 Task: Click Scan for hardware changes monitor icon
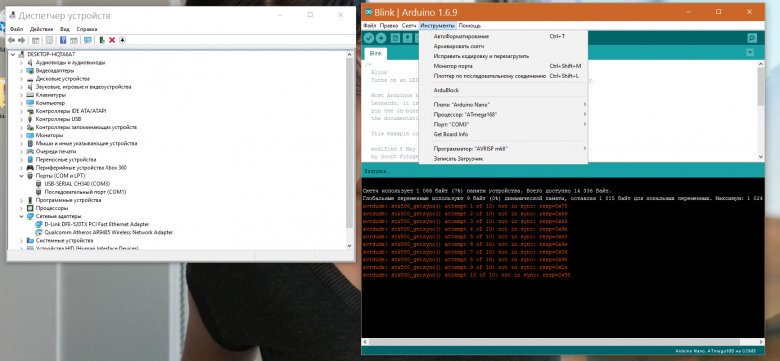click(88, 40)
